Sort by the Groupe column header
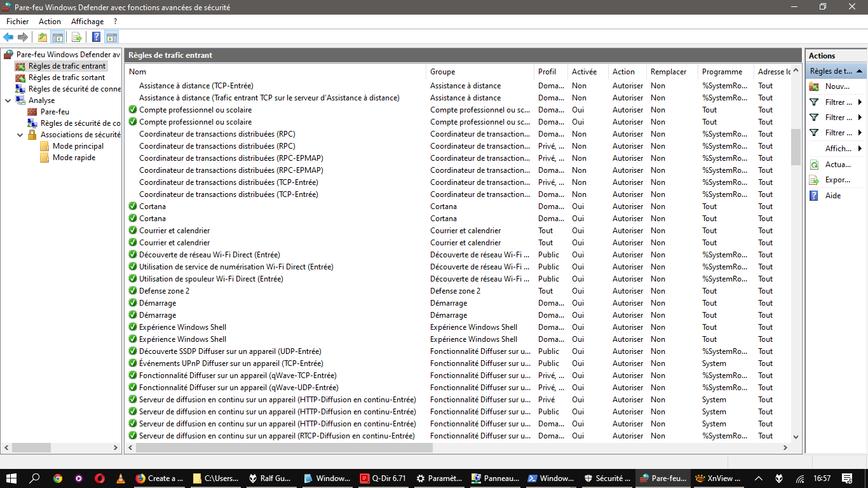868x488 pixels. pos(480,72)
